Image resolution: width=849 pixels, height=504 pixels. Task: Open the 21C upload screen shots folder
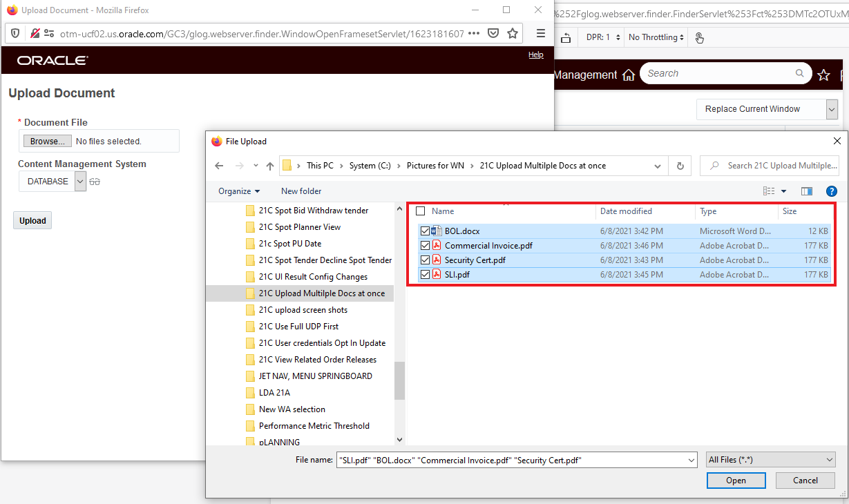click(x=303, y=310)
